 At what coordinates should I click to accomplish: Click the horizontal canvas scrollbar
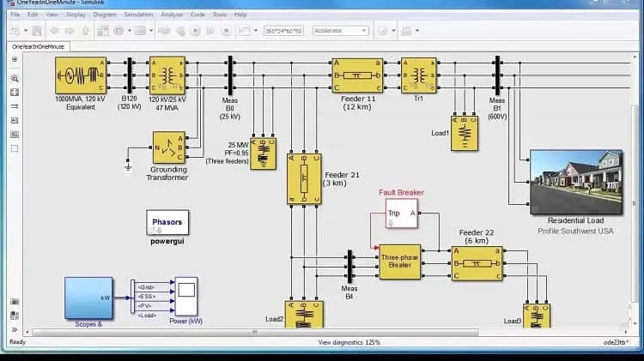(x=255, y=332)
